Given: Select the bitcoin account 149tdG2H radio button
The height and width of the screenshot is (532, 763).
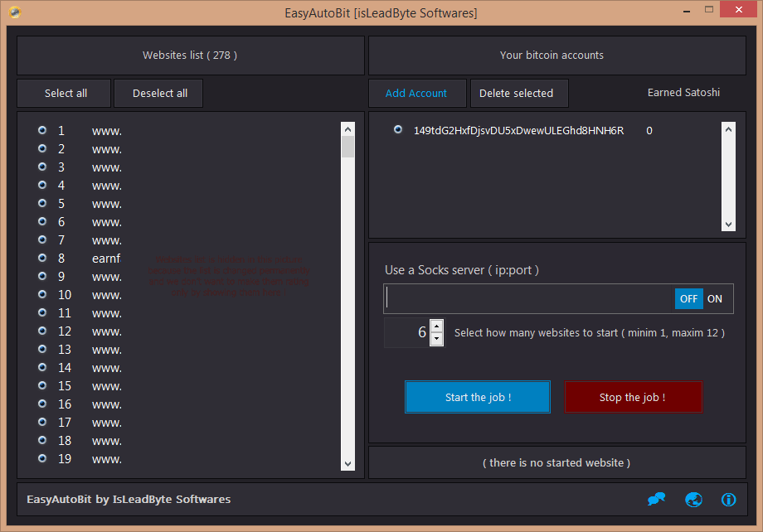Looking at the screenshot, I should 398,129.
